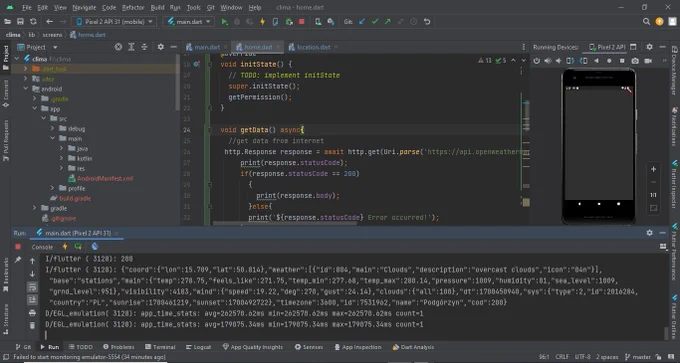Click Collapse All icon in Project panel
The width and height of the screenshot is (680, 363).
[144, 47]
